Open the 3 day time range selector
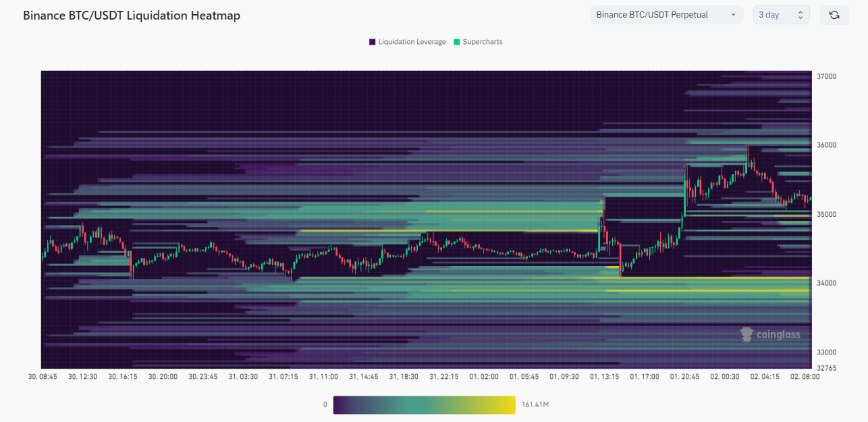 tap(781, 15)
